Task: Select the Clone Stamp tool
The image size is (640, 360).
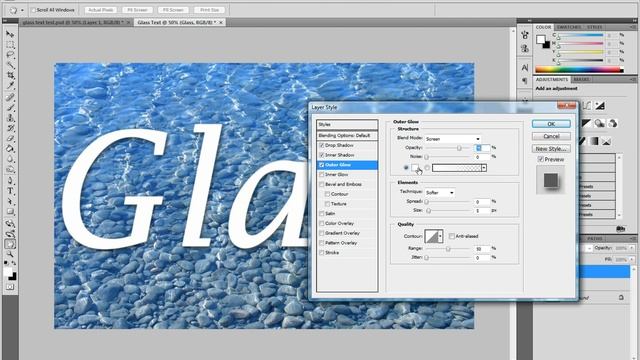Action: (10, 118)
